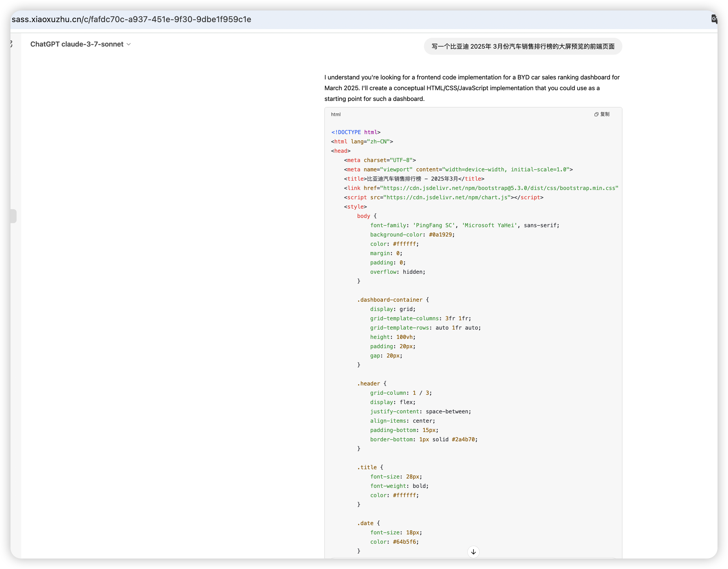Click the assistant's intro paragraph text
Image resolution: width=728 pixels, height=569 pixels.
coord(472,88)
